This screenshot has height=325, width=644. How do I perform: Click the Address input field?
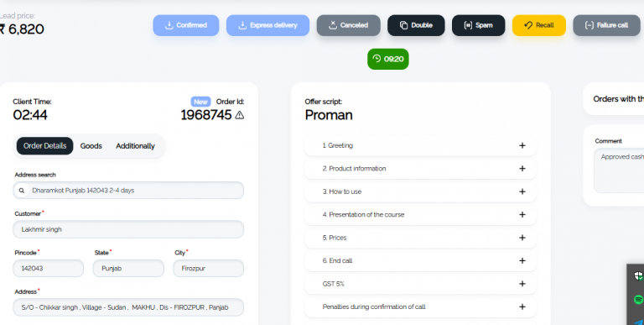point(128,307)
